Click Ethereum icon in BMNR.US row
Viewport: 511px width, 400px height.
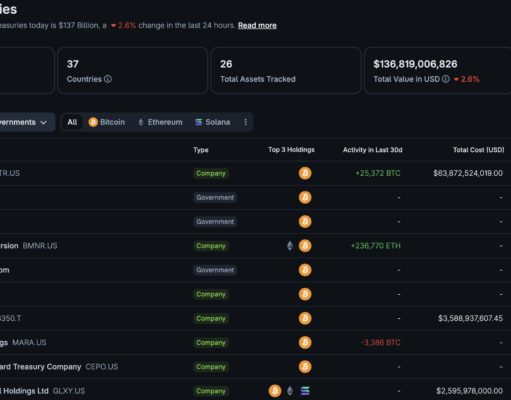point(290,246)
